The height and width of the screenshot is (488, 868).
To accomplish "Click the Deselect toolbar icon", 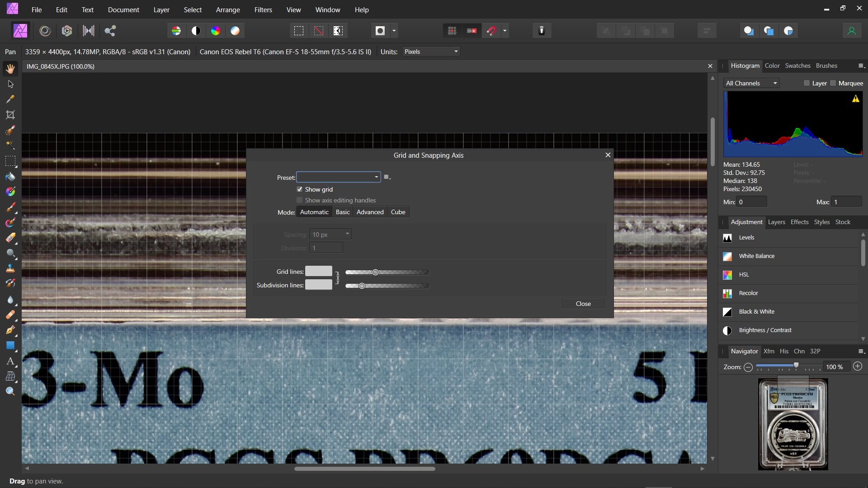I will point(319,31).
